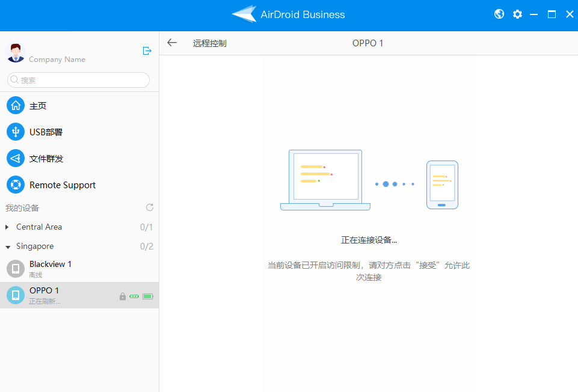This screenshot has width=578, height=392.
Task: Click the phone illustration
Action: coord(442,185)
